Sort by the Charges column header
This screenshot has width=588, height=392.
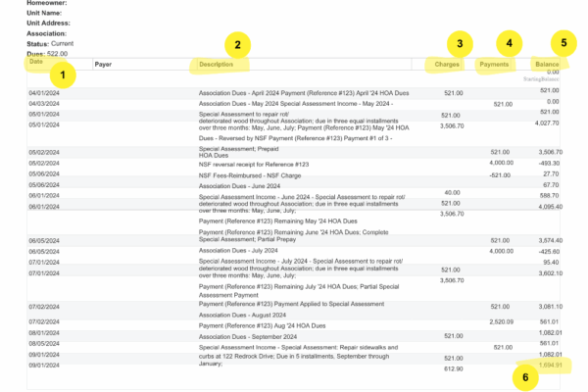pos(446,64)
